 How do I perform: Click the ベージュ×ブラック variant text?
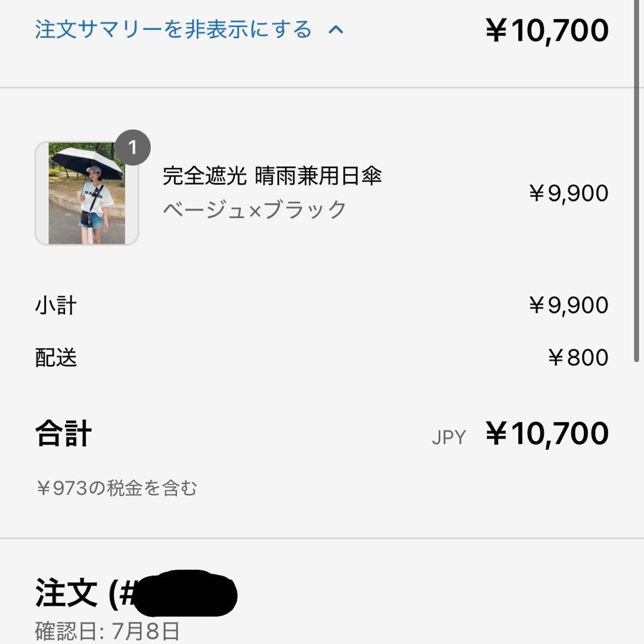point(255,210)
